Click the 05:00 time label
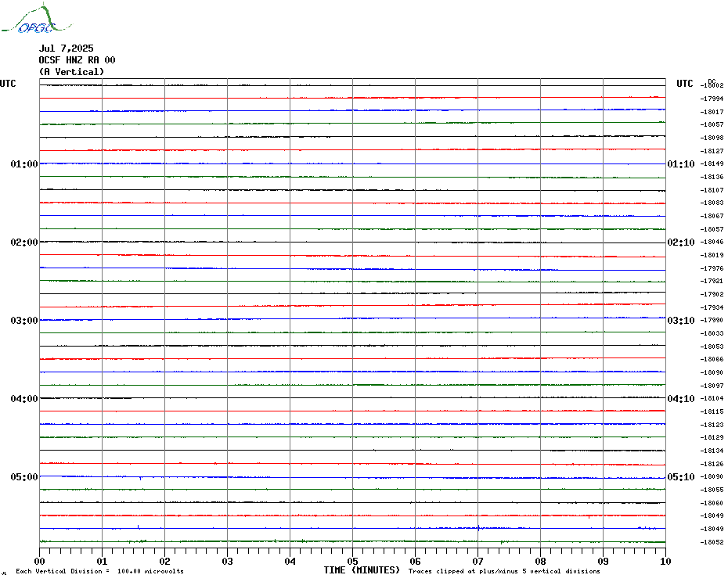Image resolution: width=728 pixels, height=582 pixels. [24, 477]
